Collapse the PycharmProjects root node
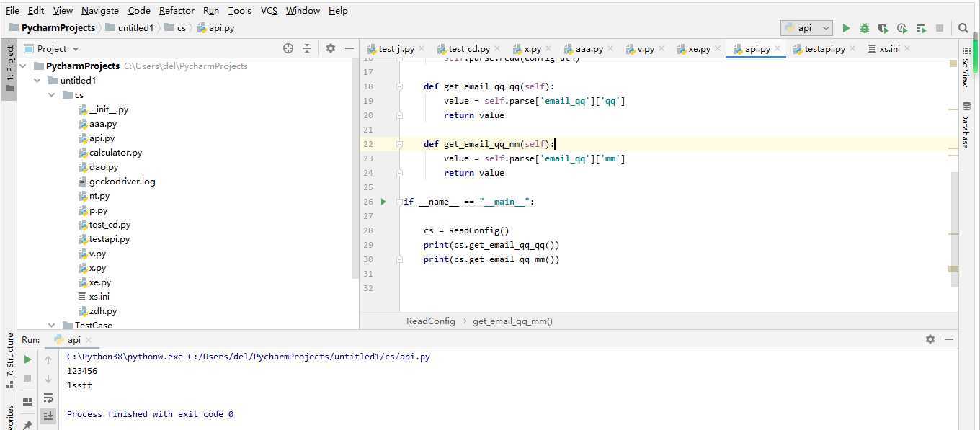This screenshot has width=980, height=430. click(x=23, y=66)
